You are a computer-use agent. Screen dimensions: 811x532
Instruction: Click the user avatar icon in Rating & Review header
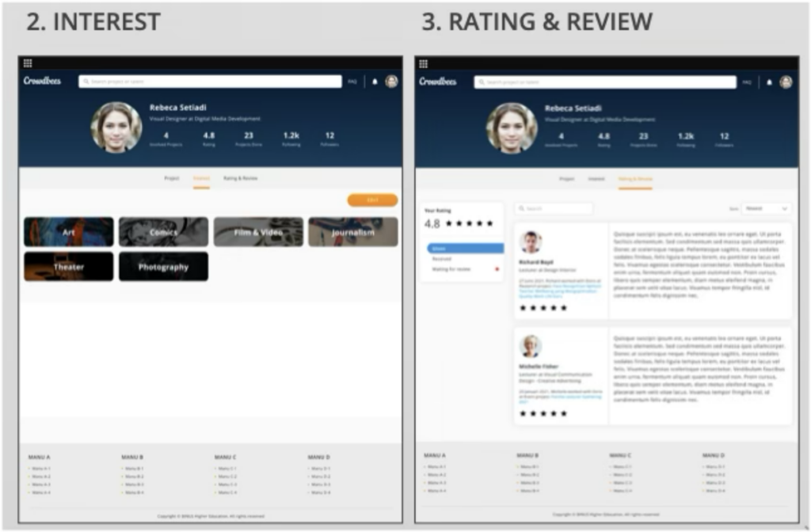coord(786,82)
